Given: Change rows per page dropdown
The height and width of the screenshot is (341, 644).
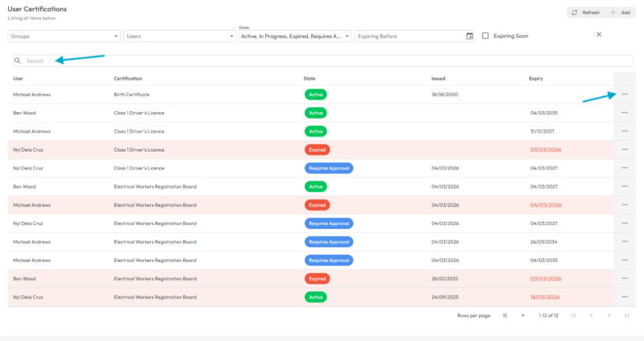Looking at the screenshot, I should 514,316.
